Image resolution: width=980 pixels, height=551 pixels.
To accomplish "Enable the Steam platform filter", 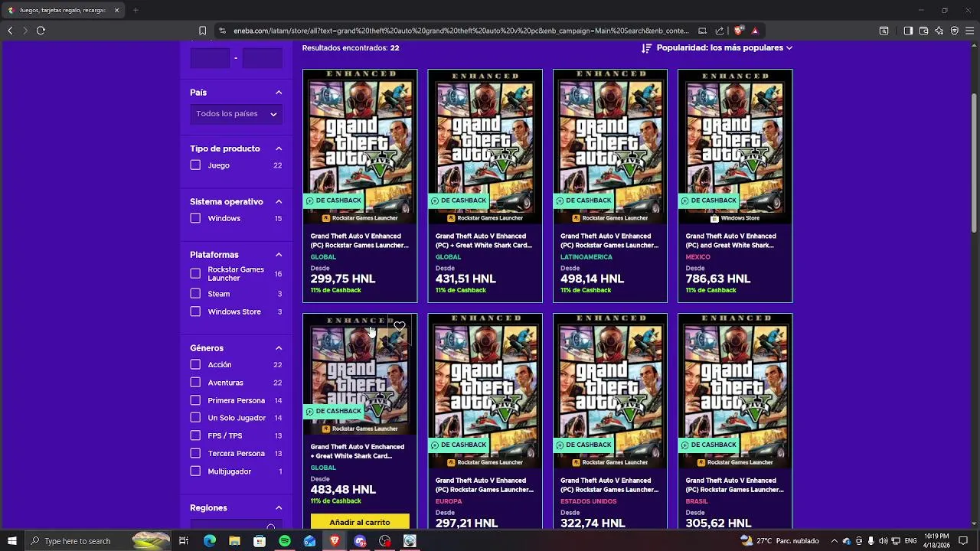I will click(195, 294).
